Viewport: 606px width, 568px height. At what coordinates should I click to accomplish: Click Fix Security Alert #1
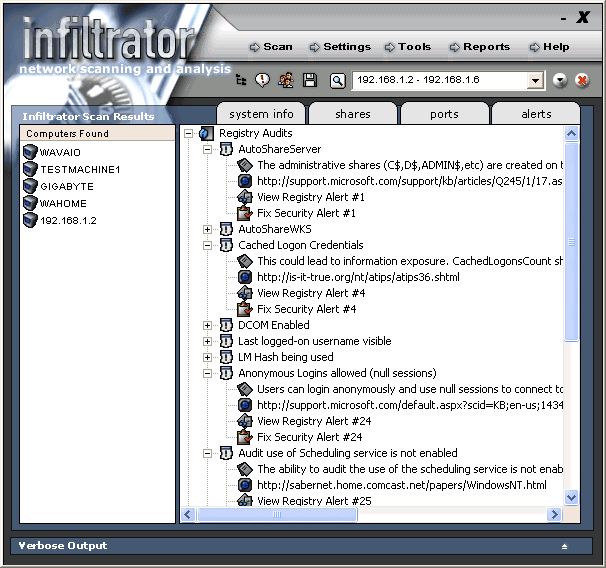click(x=306, y=213)
